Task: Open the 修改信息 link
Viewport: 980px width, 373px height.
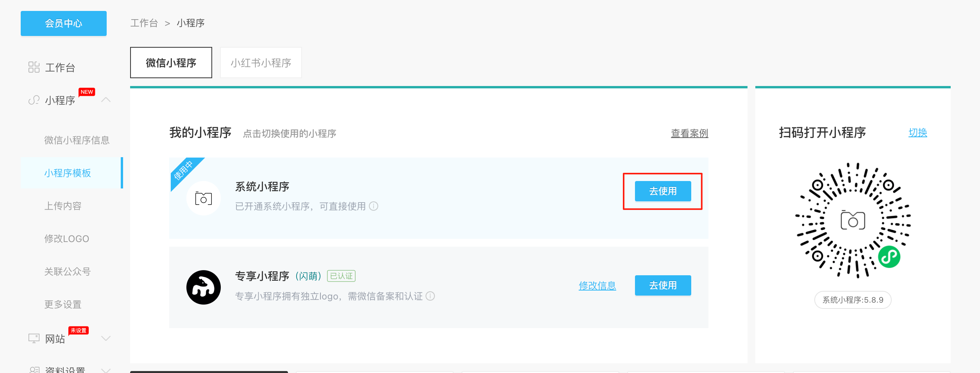Action: (597, 286)
